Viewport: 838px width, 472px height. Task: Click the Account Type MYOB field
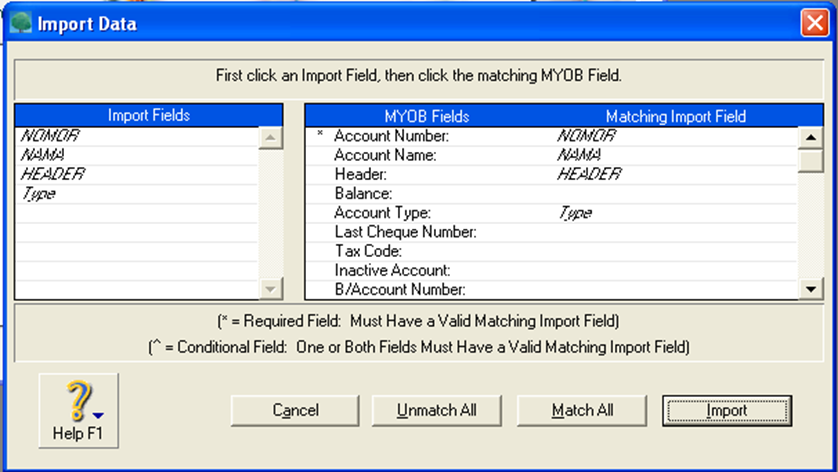(x=383, y=213)
